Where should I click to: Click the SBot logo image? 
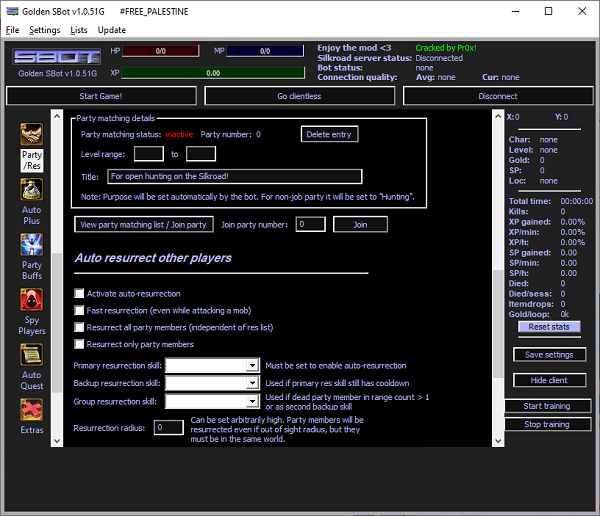pyautogui.click(x=55, y=56)
